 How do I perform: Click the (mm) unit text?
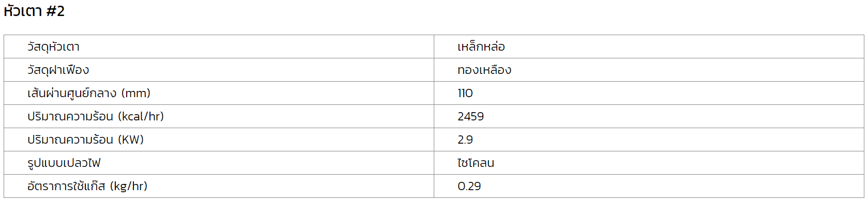[136, 94]
